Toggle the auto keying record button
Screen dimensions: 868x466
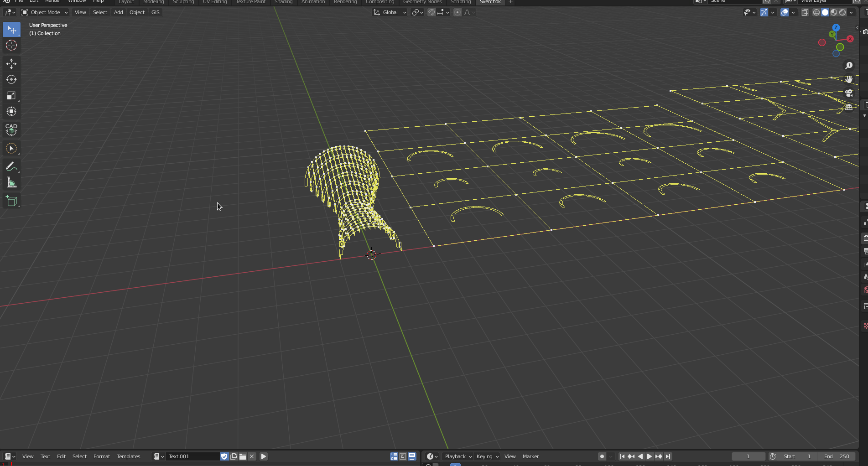click(602, 456)
